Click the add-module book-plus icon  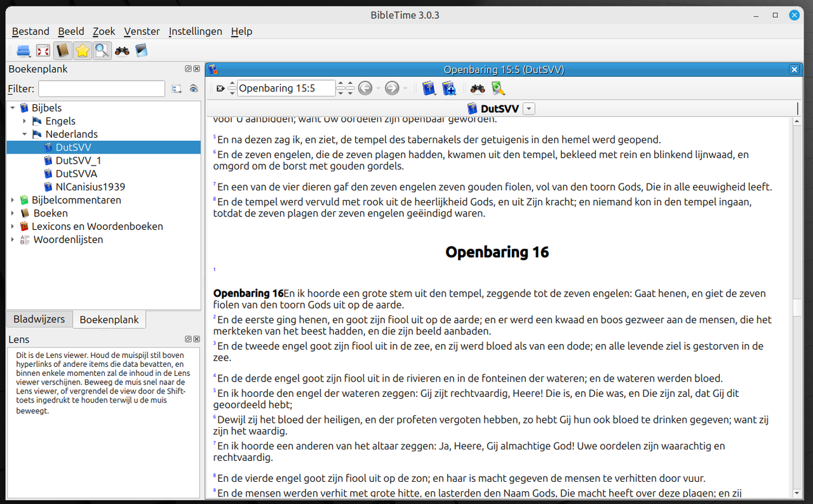pos(449,88)
